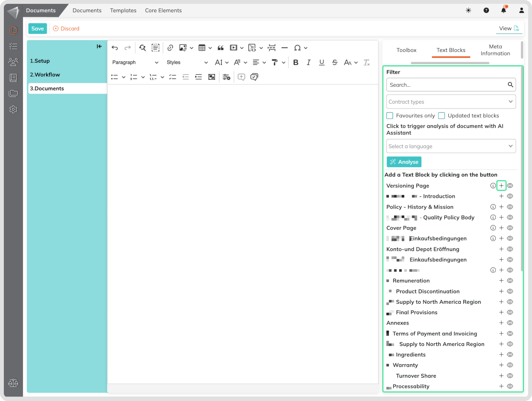Click the block quote icon
Image resolution: width=532 pixels, height=401 pixels.
[221, 48]
